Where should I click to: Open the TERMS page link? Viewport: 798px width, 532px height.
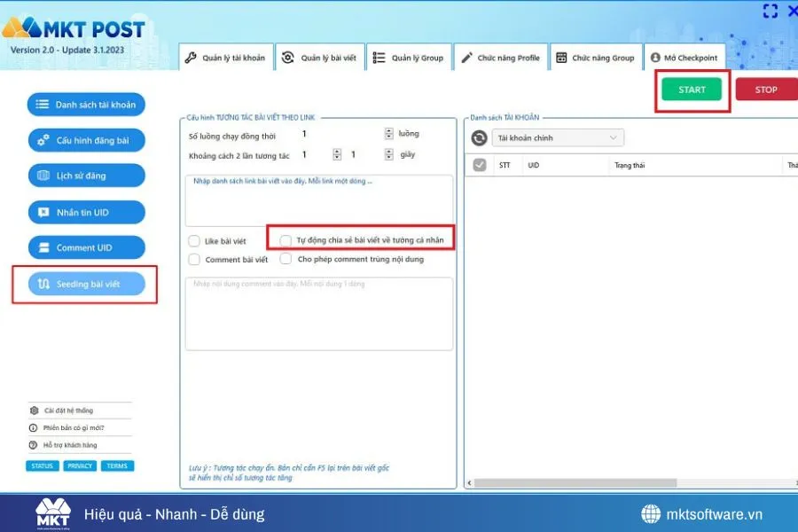pyautogui.click(x=117, y=465)
